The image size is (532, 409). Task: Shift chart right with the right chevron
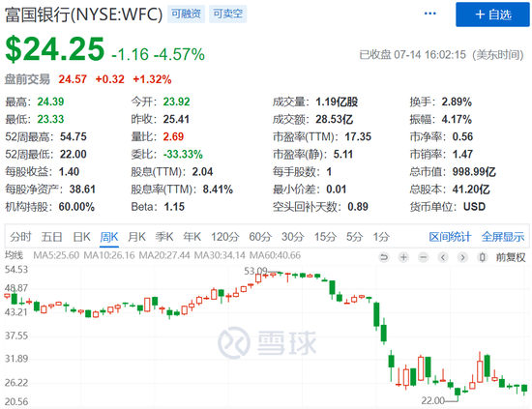pos(462,257)
